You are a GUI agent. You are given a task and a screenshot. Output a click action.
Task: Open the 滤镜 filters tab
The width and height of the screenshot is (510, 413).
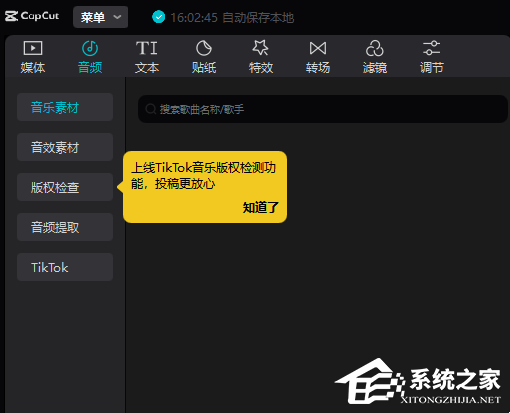[x=375, y=57]
